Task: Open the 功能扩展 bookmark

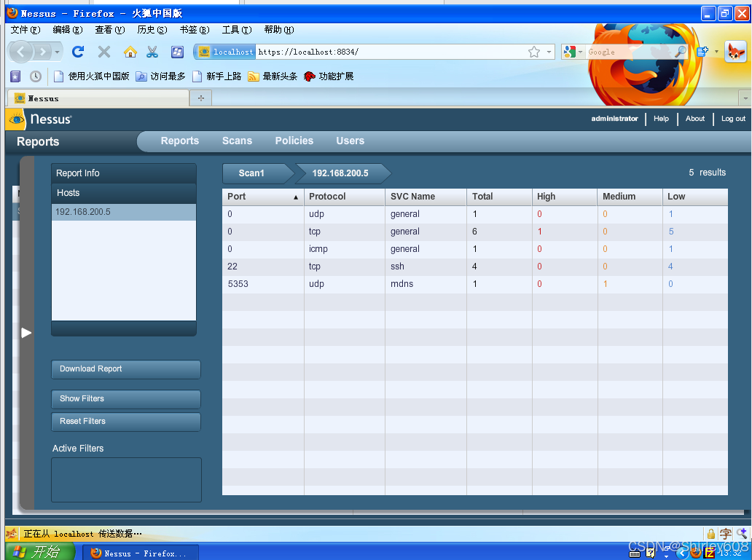Action: coord(329,76)
